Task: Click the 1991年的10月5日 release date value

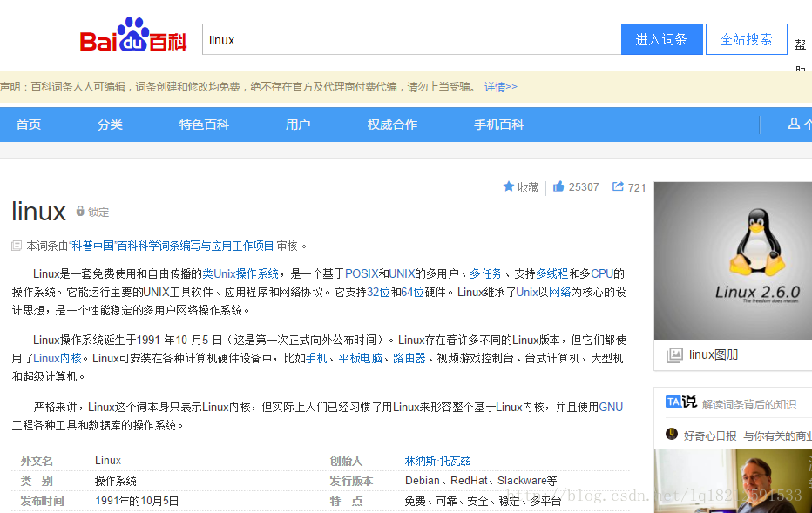Action: tap(138, 501)
